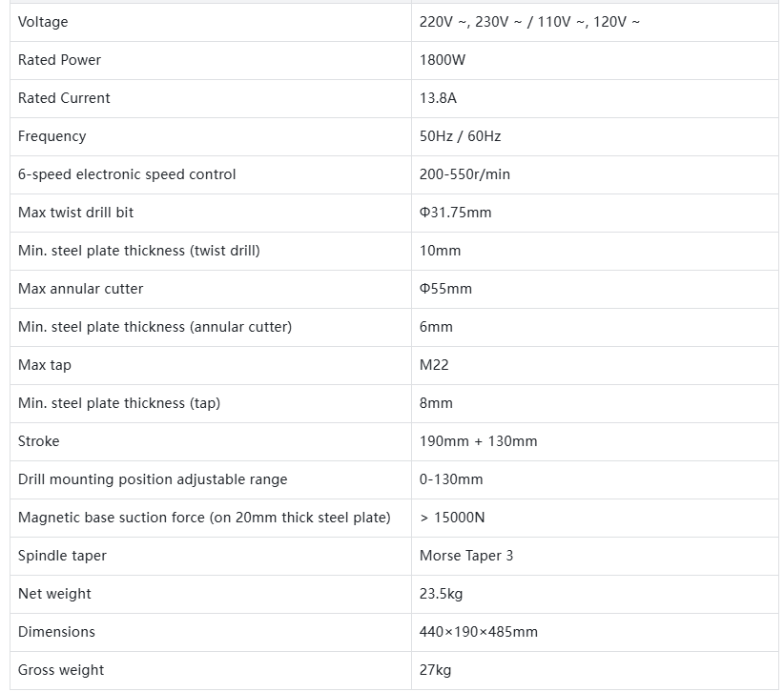Click the Stroke row label
This screenshot has height=692, width=784.
click(x=39, y=441)
